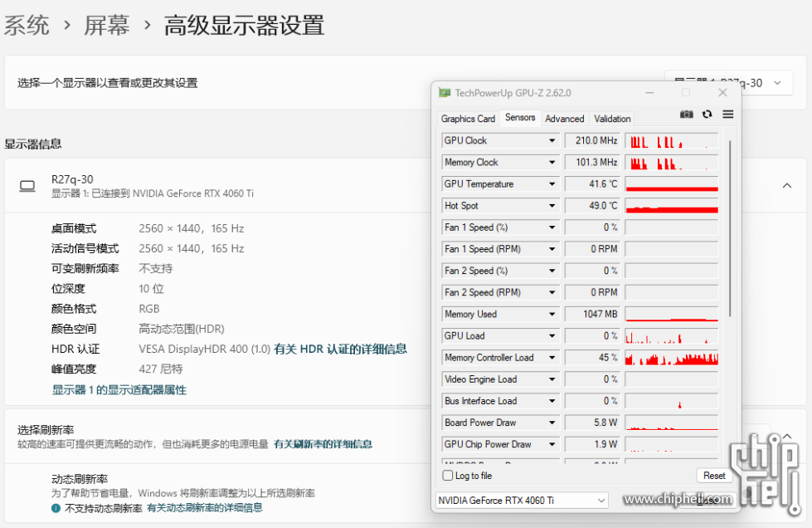Open the GPU Load sensor dropdown
Viewport: 812px width, 528px height.
point(552,336)
